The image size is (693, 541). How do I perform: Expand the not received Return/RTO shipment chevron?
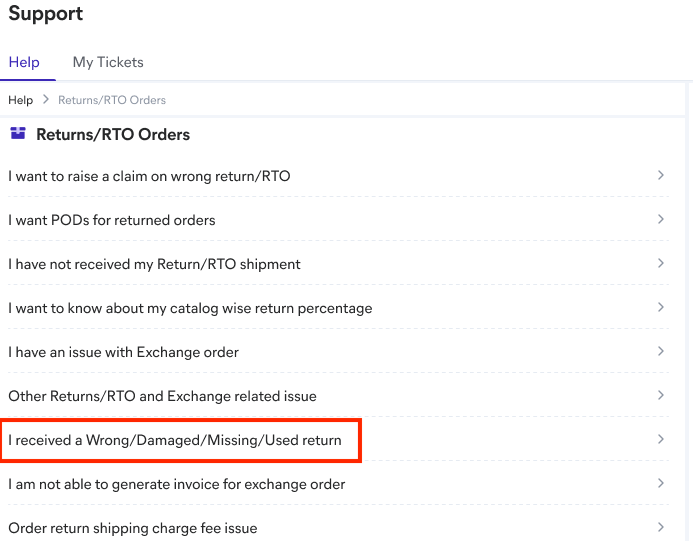click(661, 264)
